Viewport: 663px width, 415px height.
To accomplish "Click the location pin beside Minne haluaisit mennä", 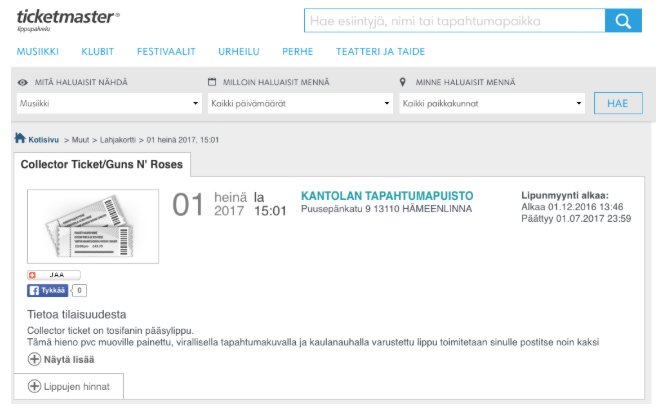I will point(403,82).
